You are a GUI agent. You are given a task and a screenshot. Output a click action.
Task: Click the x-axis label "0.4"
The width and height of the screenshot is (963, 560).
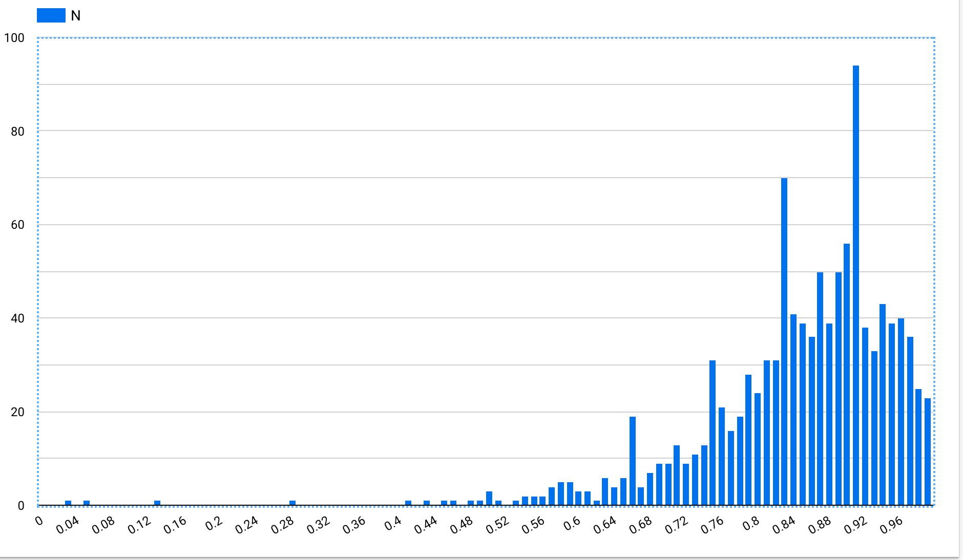pos(393,523)
